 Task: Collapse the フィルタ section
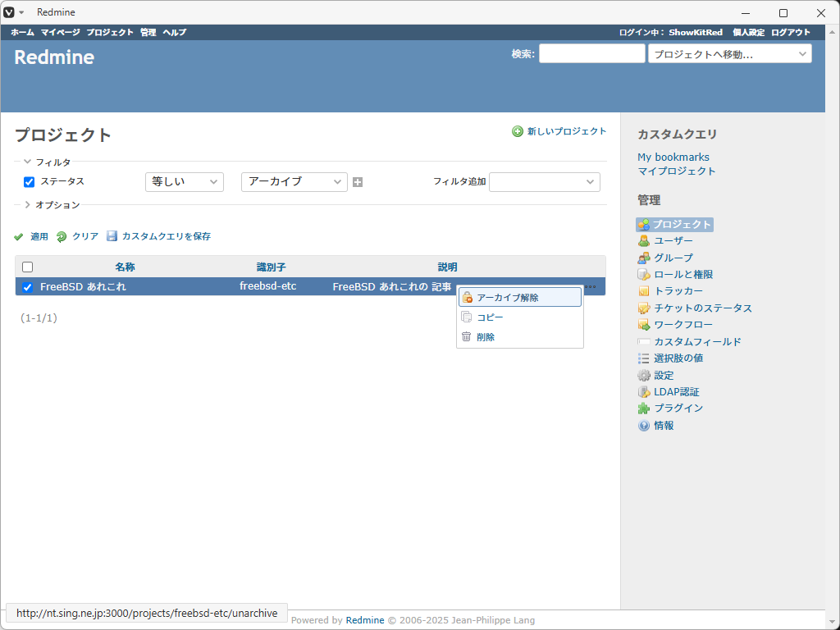tap(47, 162)
